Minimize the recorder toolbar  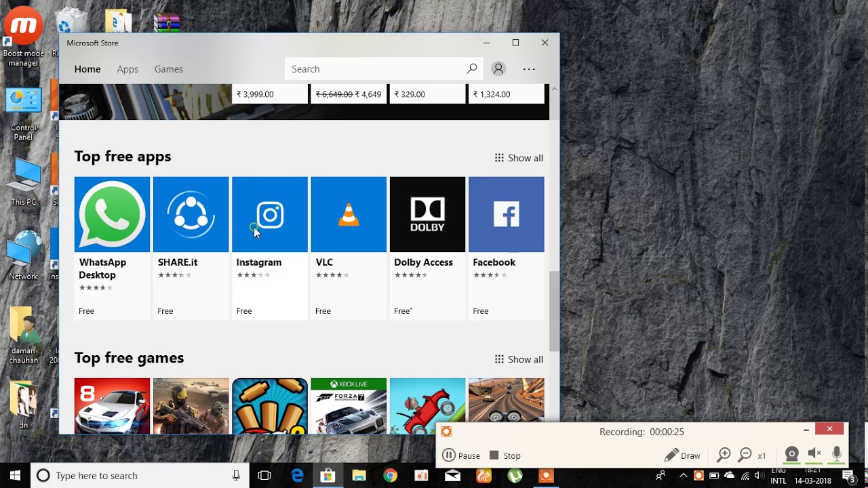tap(806, 429)
